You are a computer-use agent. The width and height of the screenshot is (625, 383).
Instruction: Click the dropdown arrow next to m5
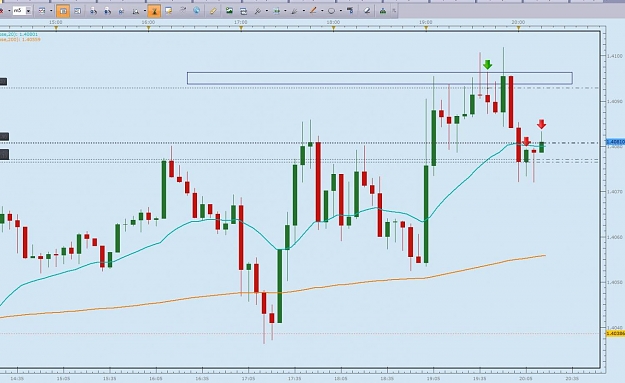28,11
